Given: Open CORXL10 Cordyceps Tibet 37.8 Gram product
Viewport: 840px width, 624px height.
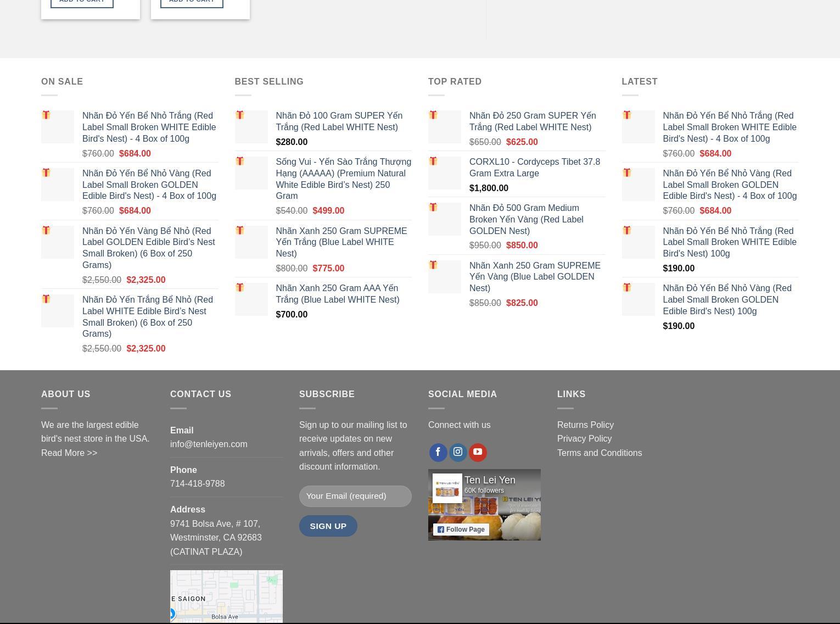Looking at the screenshot, I should coord(534,168).
